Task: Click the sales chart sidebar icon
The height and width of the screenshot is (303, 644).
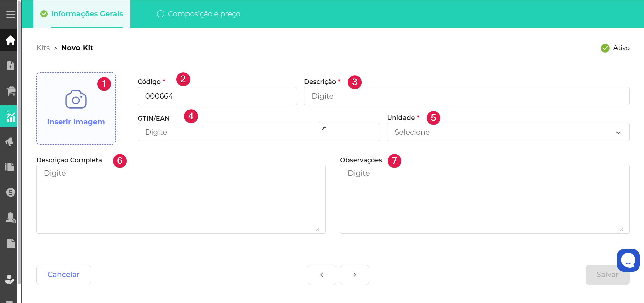Action: point(10,117)
